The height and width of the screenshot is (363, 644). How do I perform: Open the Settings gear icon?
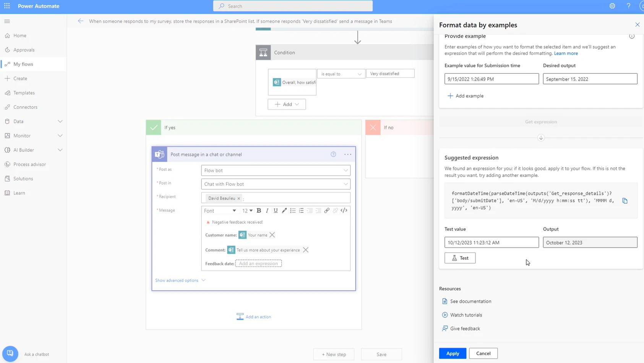pos(612,6)
